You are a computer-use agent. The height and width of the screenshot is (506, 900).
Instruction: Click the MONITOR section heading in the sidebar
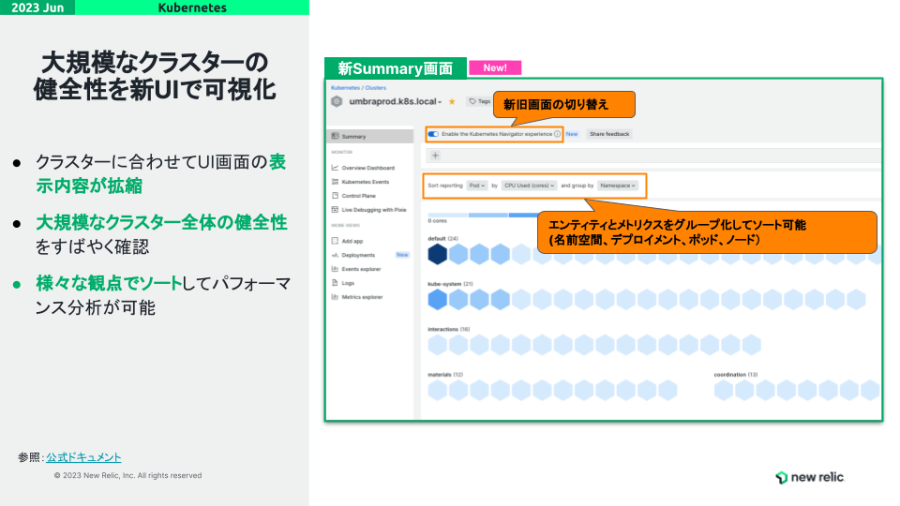pyautogui.click(x=342, y=152)
